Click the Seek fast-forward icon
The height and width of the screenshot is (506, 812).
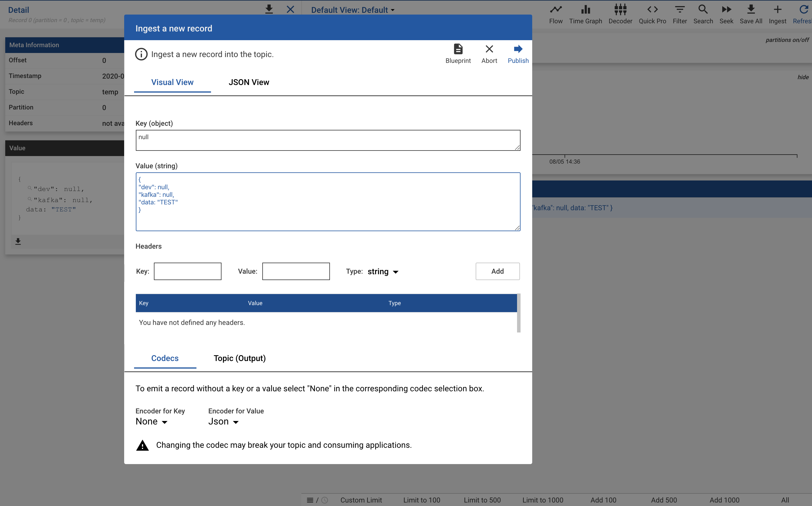(x=726, y=9)
